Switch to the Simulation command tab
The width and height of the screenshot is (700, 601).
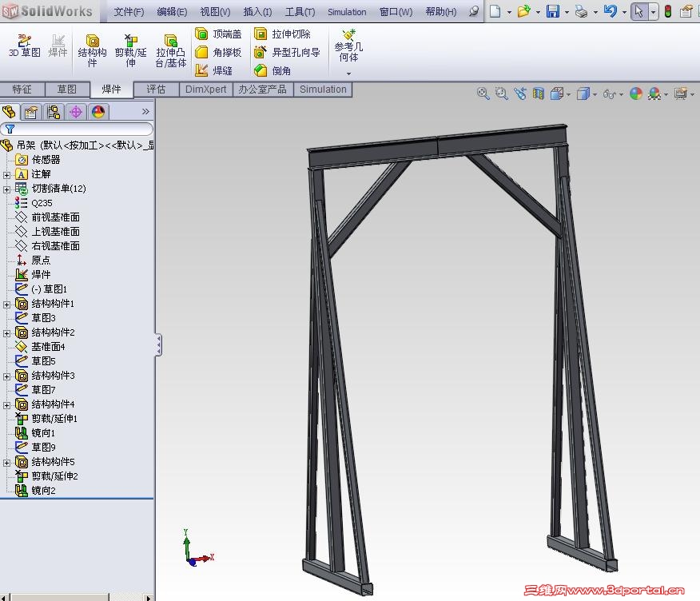coord(323,90)
